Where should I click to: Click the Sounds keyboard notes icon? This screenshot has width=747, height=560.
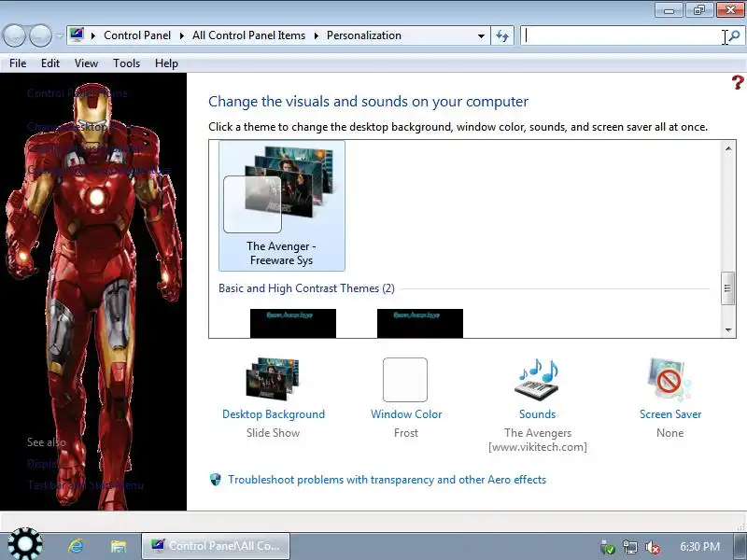tap(538, 379)
